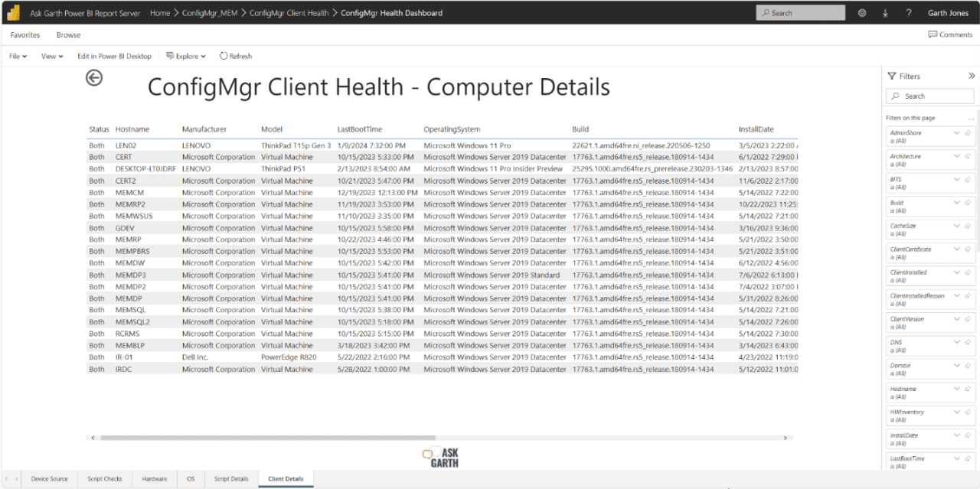Clear the AdminShare filter eraser icon
980x489 pixels.
click(x=968, y=132)
